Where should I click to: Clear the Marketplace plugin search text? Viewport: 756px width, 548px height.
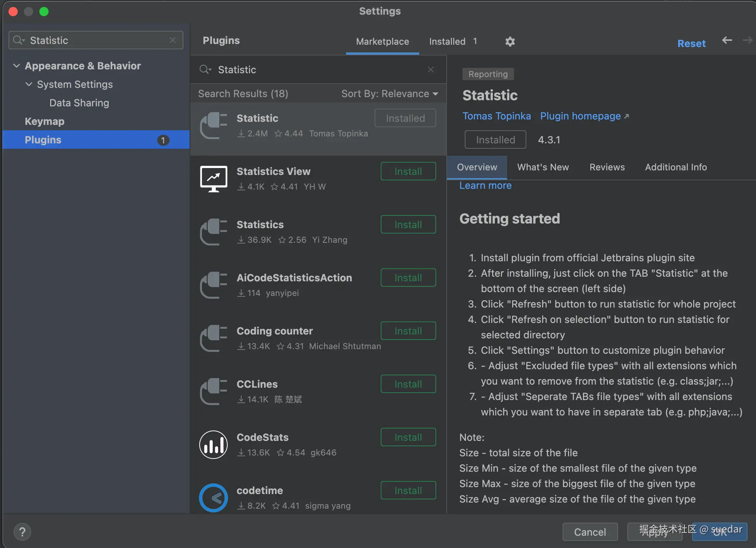point(431,69)
